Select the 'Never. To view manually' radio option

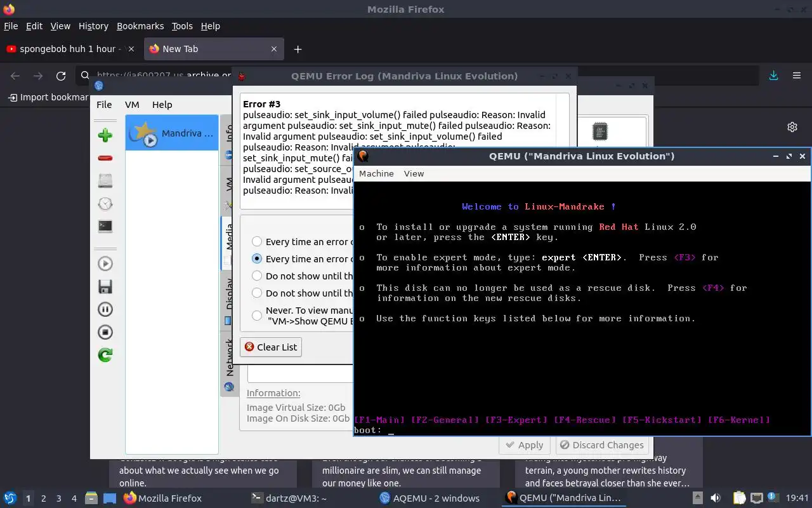[x=257, y=315]
